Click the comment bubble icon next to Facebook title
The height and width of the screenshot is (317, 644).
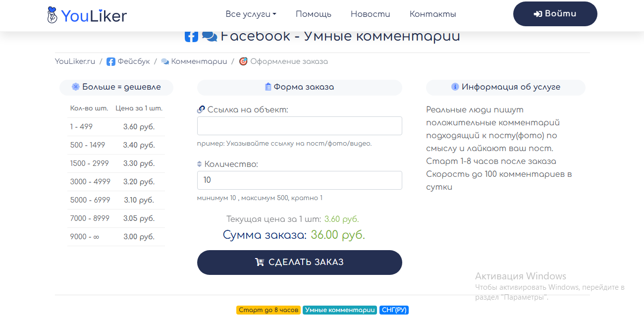point(210,35)
